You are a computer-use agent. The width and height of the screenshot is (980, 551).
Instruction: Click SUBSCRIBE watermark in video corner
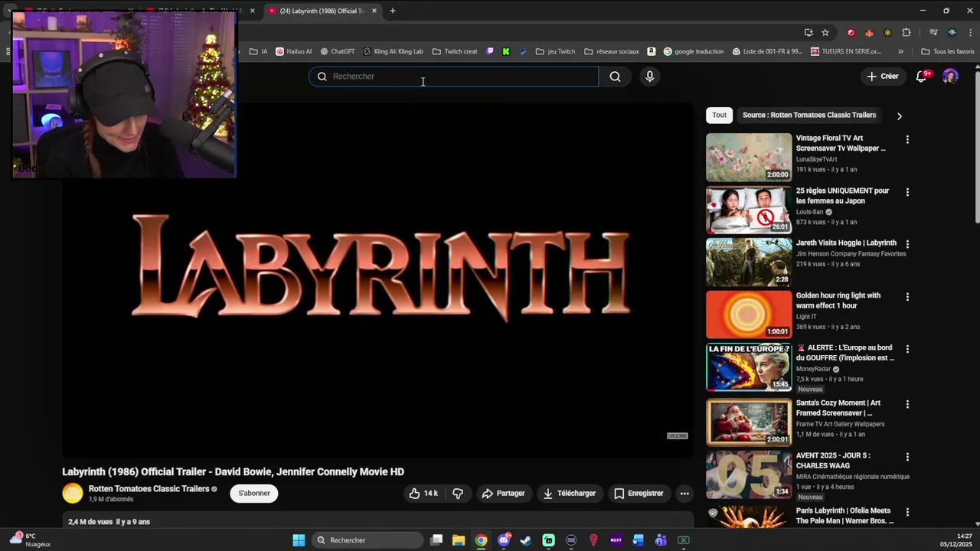coord(678,436)
